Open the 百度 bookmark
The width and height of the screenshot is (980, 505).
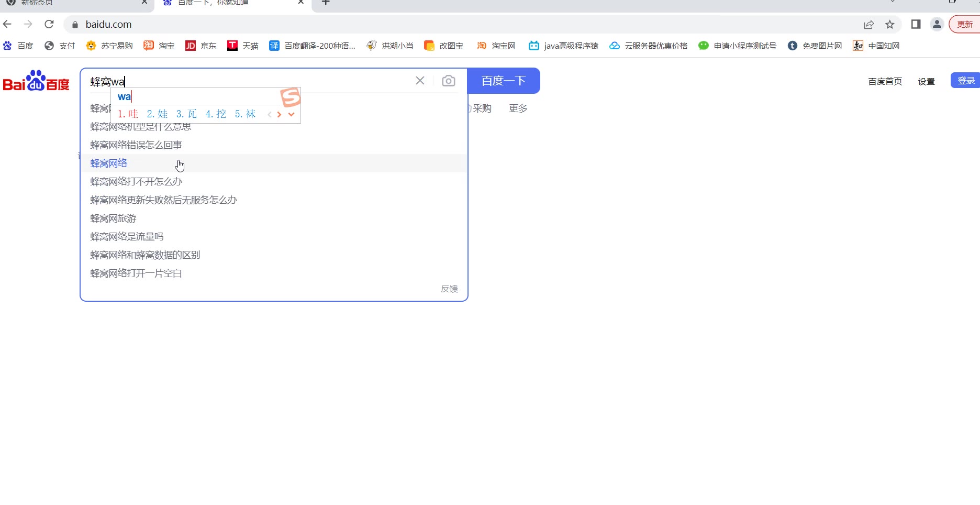(x=18, y=46)
